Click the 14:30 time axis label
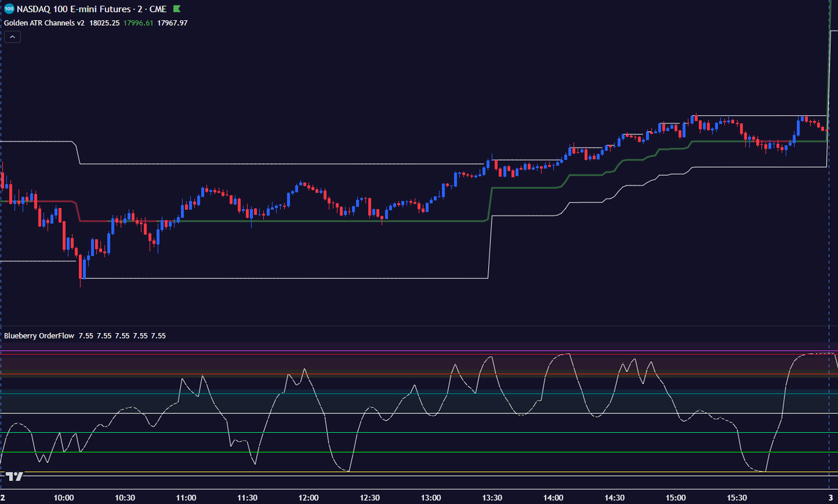Image resolution: width=838 pixels, height=504 pixels. (x=615, y=498)
